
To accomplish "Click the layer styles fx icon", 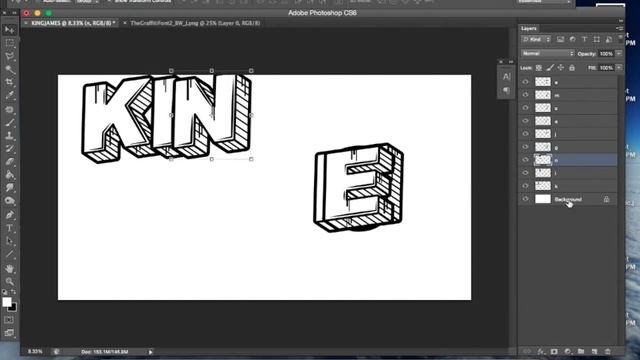I will coord(541,351).
